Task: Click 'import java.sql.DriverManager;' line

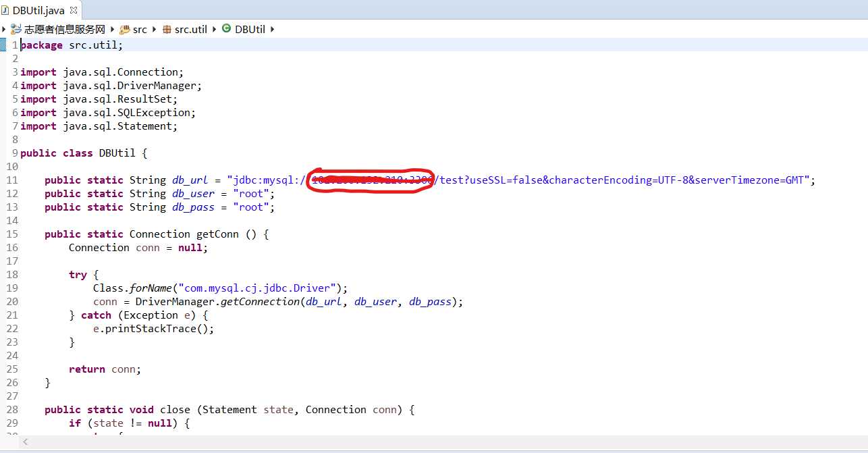Action: (111, 86)
